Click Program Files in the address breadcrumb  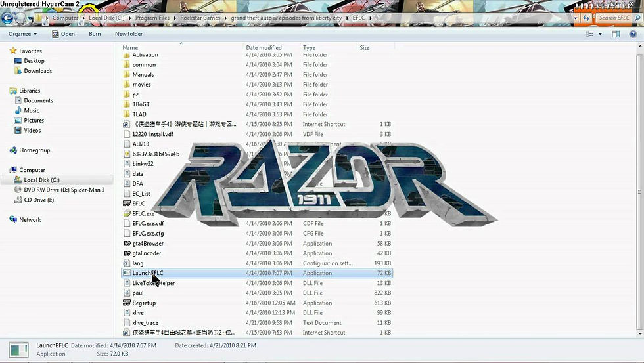[152, 18]
